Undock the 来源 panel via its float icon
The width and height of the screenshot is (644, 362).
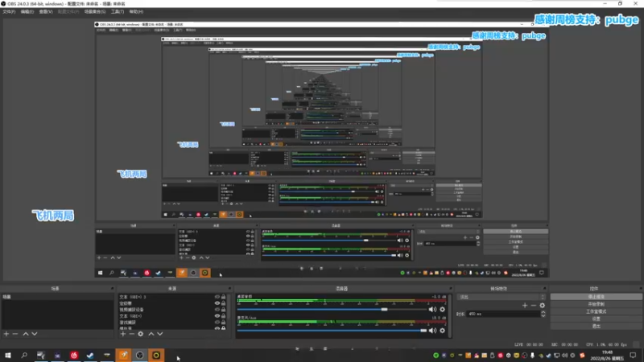tap(229, 289)
